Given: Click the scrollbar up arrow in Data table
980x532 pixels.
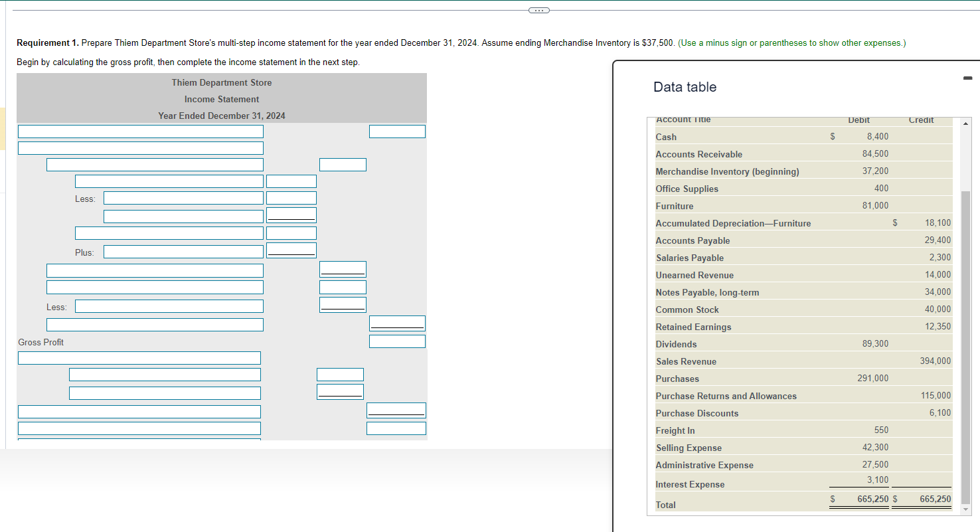Looking at the screenshot, I should (965, 122).
